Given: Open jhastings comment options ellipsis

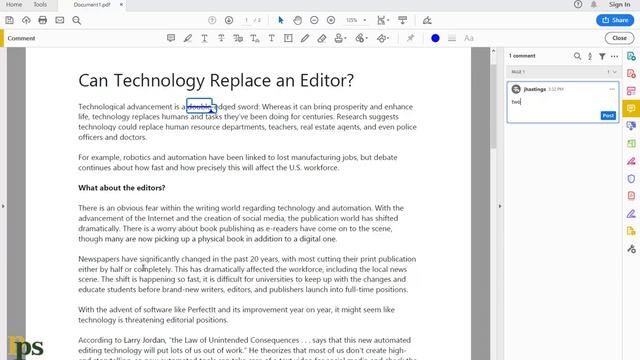Looking at the screenshot, I should (612, 89).
